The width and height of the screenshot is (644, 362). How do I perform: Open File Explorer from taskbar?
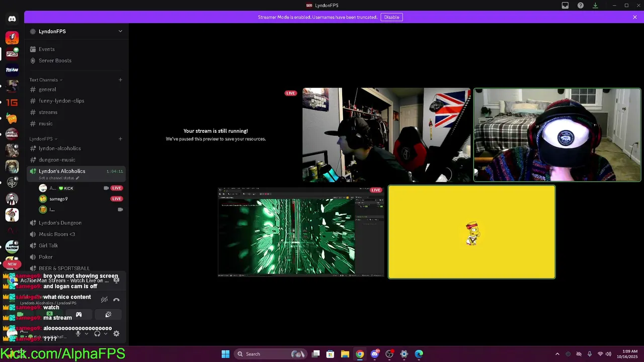345,354
